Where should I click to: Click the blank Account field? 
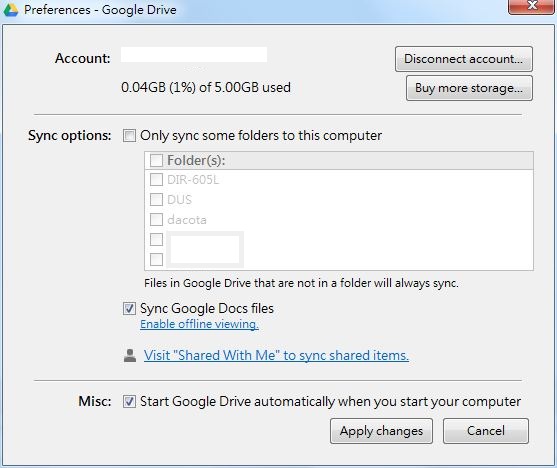(x=194, y=55)
